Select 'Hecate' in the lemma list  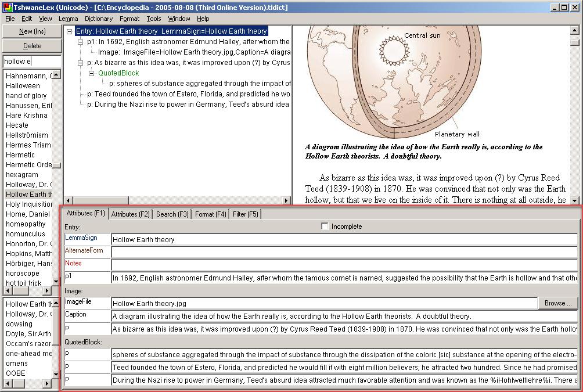click(17, 125)
